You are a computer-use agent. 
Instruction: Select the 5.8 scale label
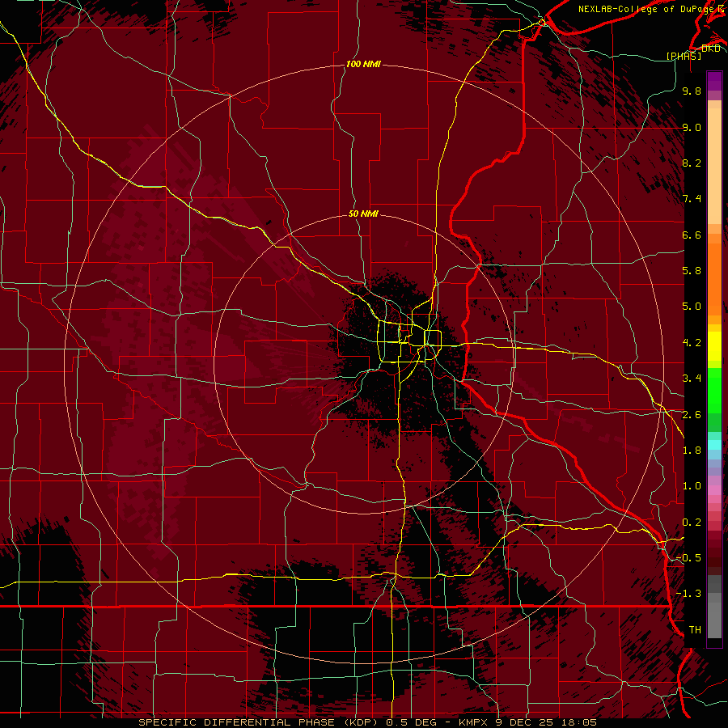coord(692,271)
